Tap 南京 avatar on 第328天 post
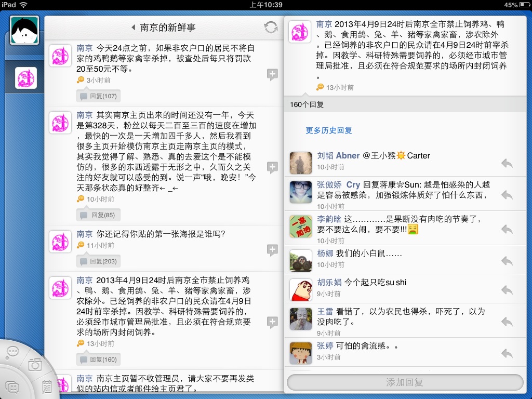The image size is (532, 399). pos(60,123)
